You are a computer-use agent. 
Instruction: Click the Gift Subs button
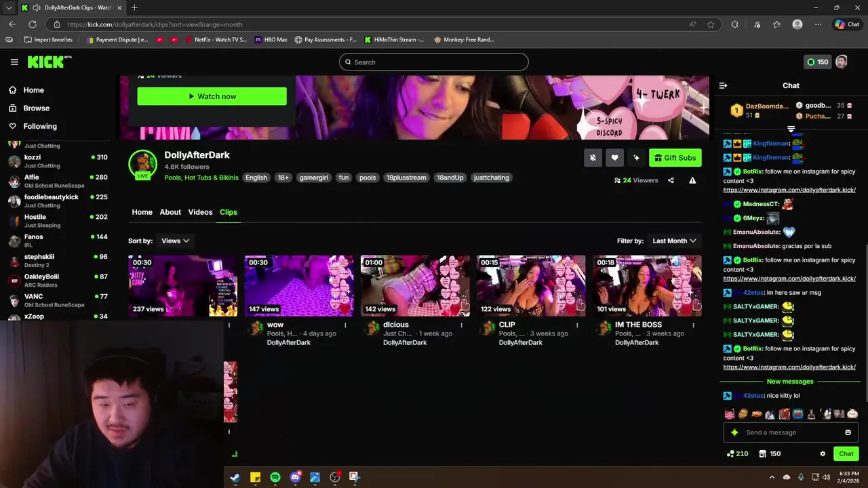pyautogui.click(x=675, y=158)
